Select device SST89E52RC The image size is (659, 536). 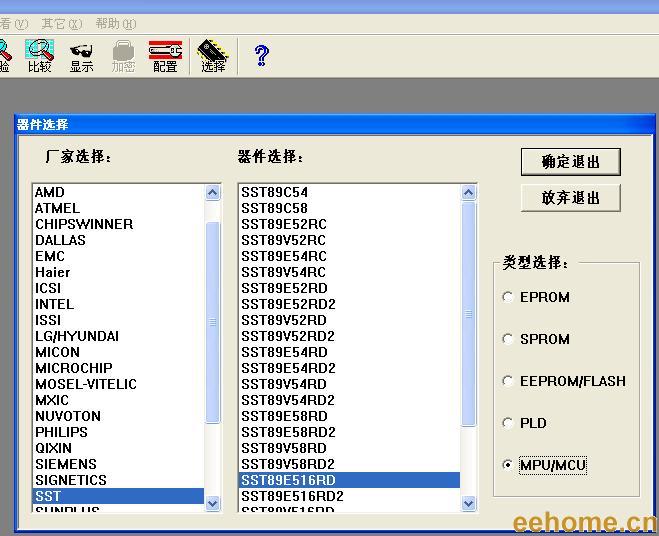click(349, 224)
